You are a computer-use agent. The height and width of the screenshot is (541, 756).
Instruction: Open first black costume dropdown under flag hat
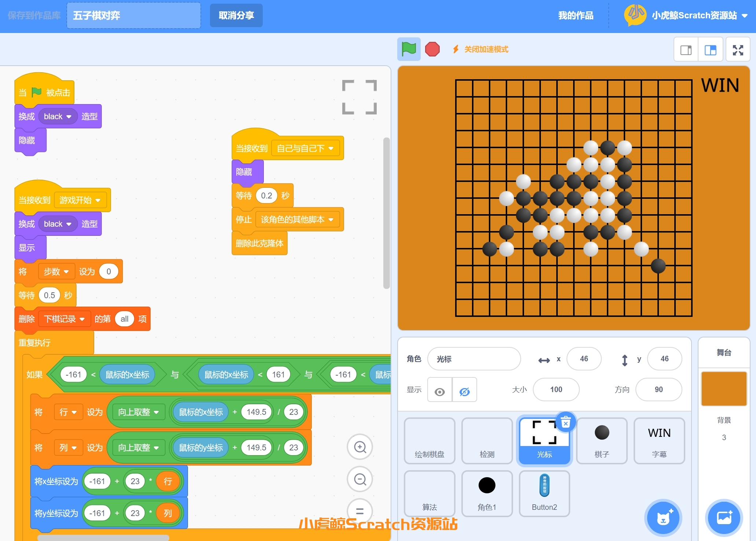pyautogui.click(x=58, y=116)
